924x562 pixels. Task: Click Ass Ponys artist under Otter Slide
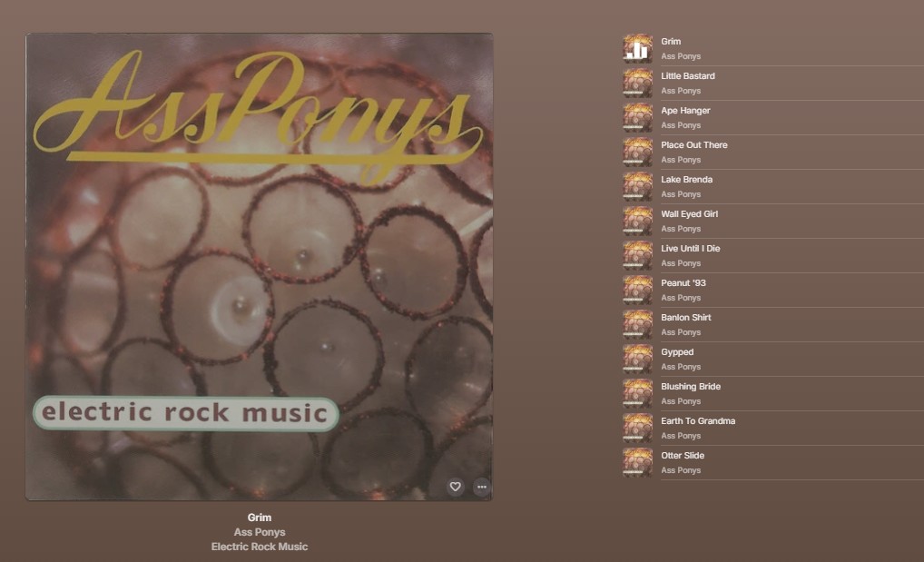click(681, 470)
